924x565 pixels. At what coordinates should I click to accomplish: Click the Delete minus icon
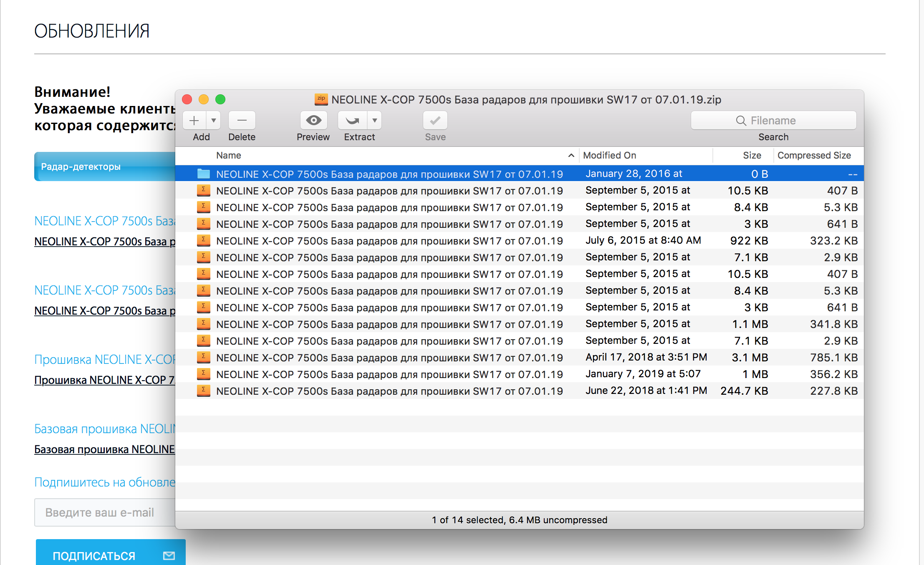pos(242,121)
